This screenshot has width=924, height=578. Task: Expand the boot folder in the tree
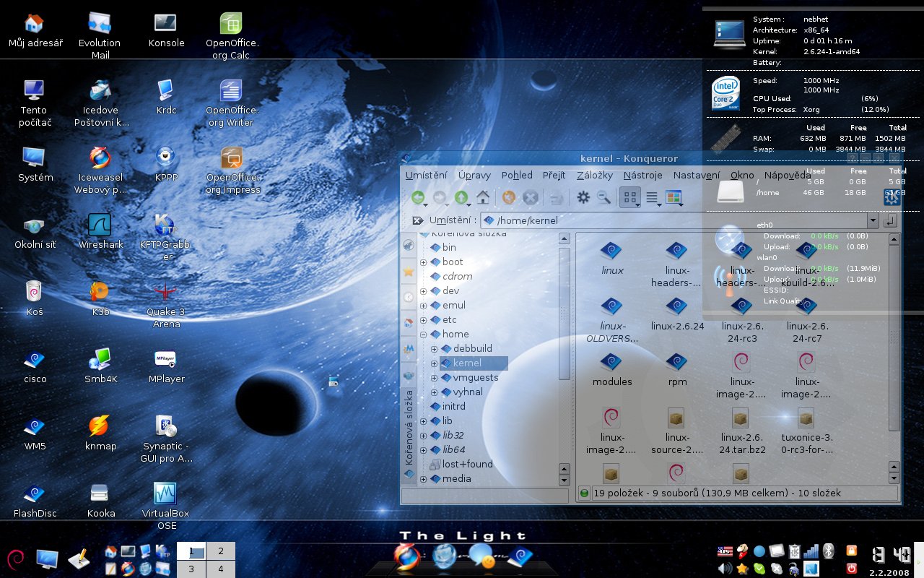coord(423,262)
